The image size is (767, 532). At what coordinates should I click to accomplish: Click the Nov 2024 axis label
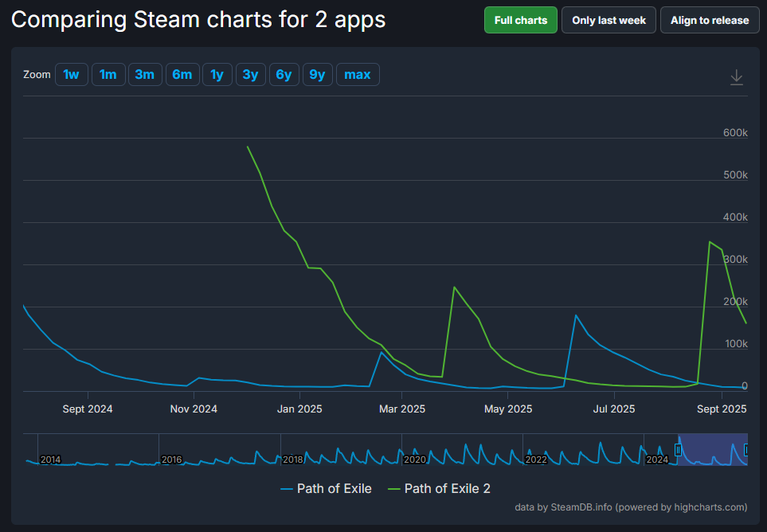click(194, 409)
